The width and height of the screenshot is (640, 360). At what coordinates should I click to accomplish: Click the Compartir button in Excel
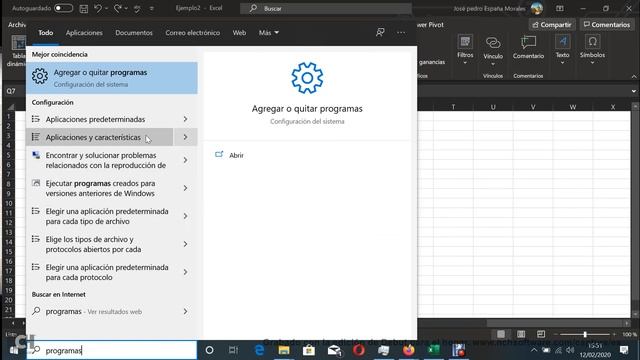552,25
